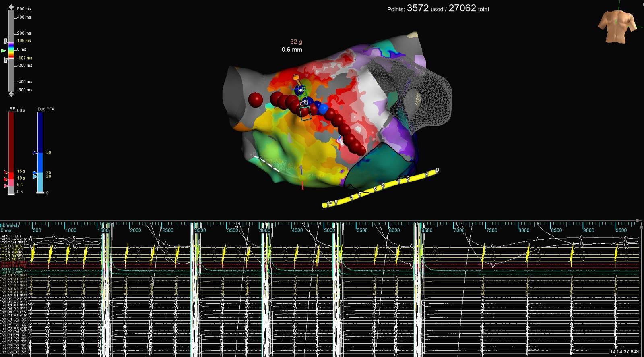Select the 'abl 3 4 (55)' channel label
The height and width of the screenshot is (357, 644).
(12, 272)
